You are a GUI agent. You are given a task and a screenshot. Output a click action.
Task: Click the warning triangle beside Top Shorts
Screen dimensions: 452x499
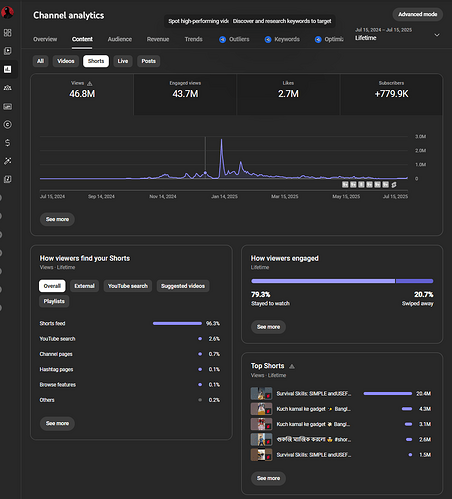(x=292, y=366)
